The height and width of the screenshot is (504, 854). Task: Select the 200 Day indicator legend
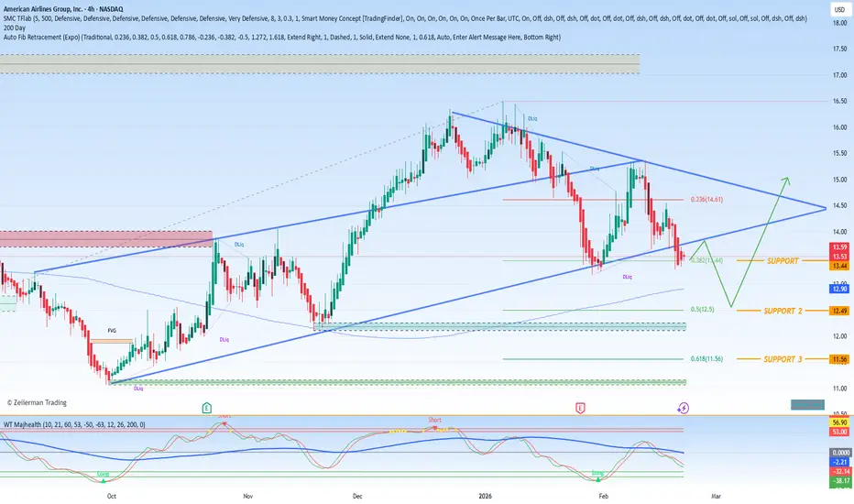[15, 27]
